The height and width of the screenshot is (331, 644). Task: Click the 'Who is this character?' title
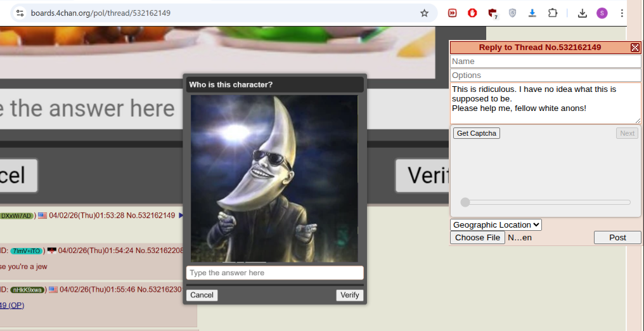pos(231,85)
